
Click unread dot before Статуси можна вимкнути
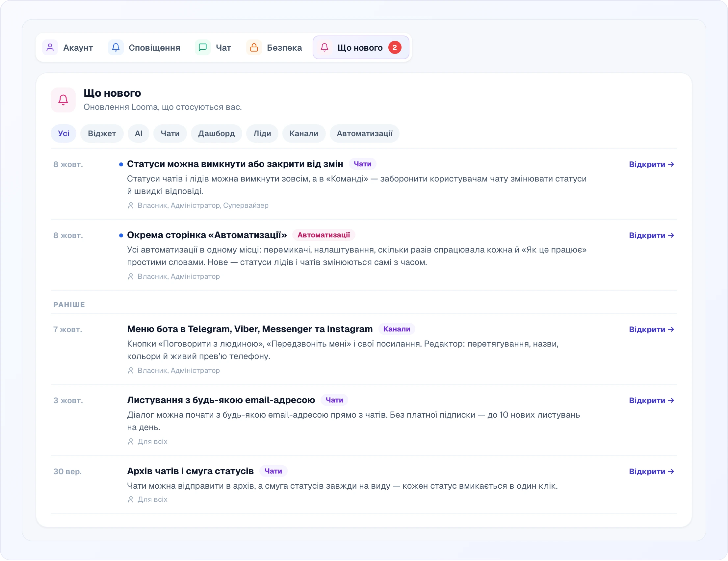tap(121, 164)
